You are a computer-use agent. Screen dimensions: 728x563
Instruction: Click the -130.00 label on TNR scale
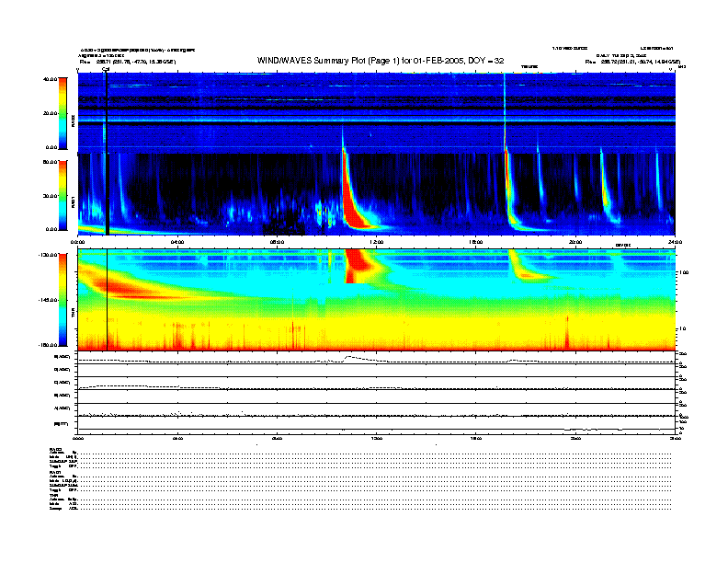click(49, 255)
